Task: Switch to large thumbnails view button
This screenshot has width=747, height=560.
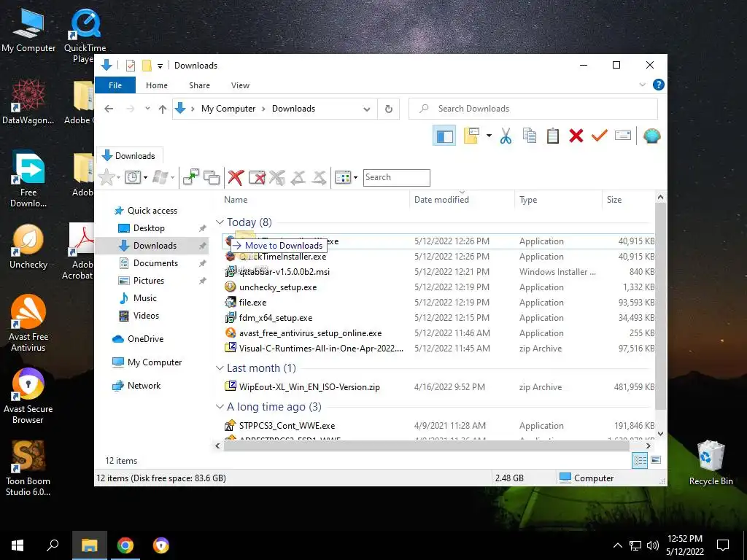Action: [656, 460]
